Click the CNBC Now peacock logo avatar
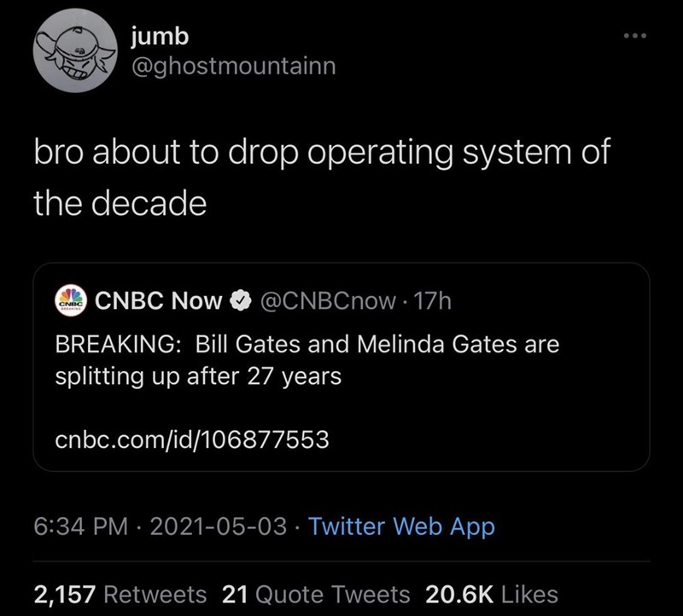Screen dimensions: 683x616 73,300
